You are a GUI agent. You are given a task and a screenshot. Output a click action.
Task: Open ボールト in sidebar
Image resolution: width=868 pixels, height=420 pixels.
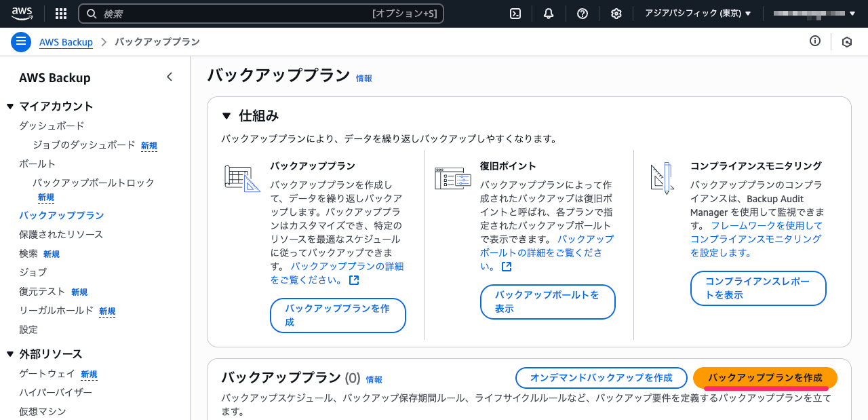click(x=37, y=164)
